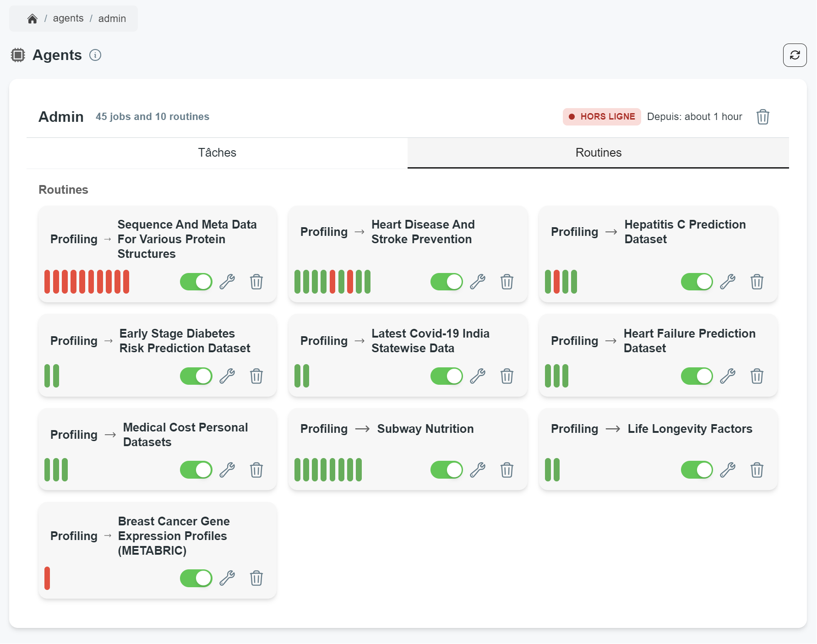The image size is (817, 644).
Task: Click the Agents chip icon
Action: (18, 55)
